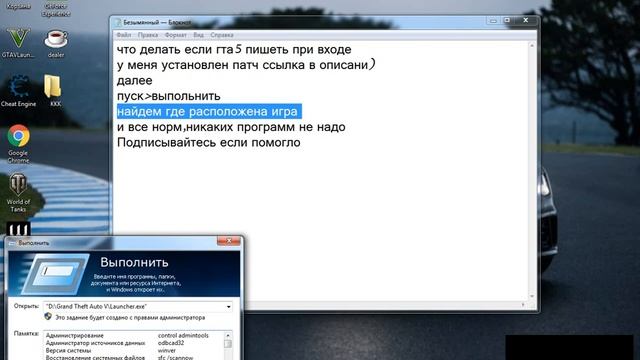Launch Cheat Engine from desktop
This screenshot has height=360, width=640.
(x=18, y=91)
